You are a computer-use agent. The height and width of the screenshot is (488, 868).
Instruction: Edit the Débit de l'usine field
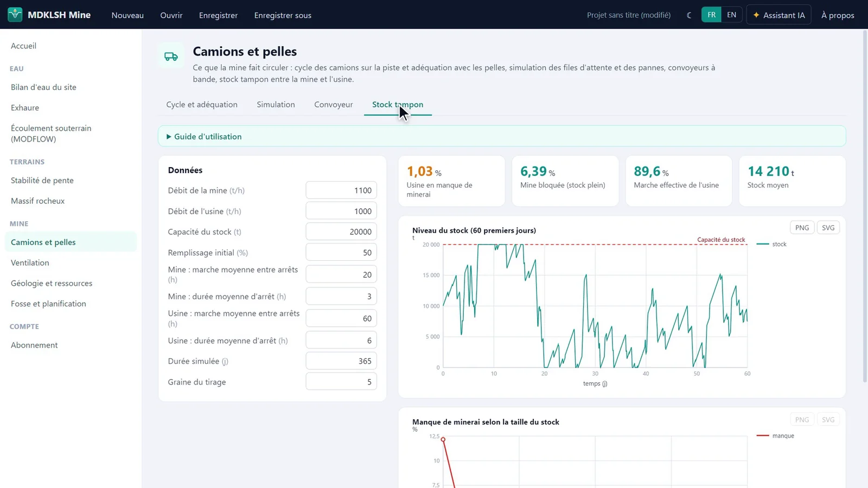(341, 211)
